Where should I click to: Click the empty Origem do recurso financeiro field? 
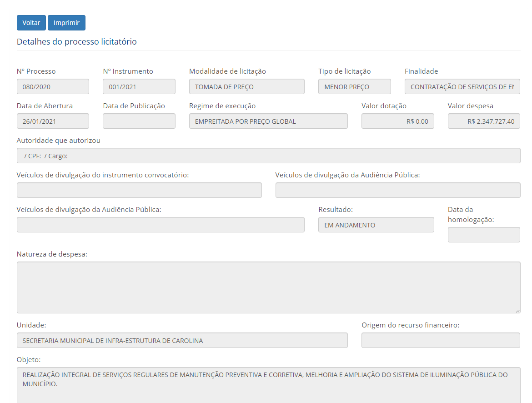(x=441, y=340)
